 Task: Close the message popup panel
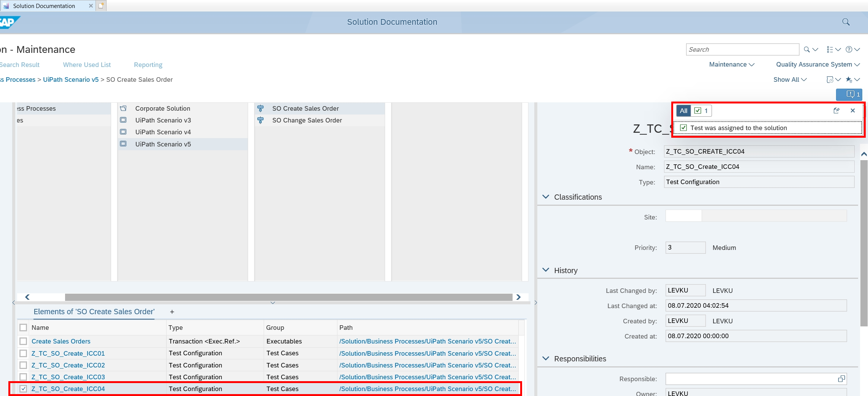[x=853, y=111]
